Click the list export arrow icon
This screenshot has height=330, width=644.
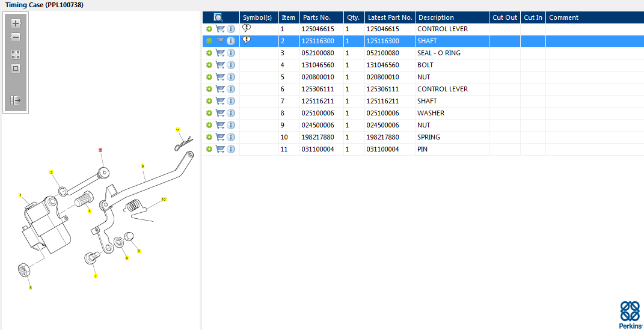16,100
